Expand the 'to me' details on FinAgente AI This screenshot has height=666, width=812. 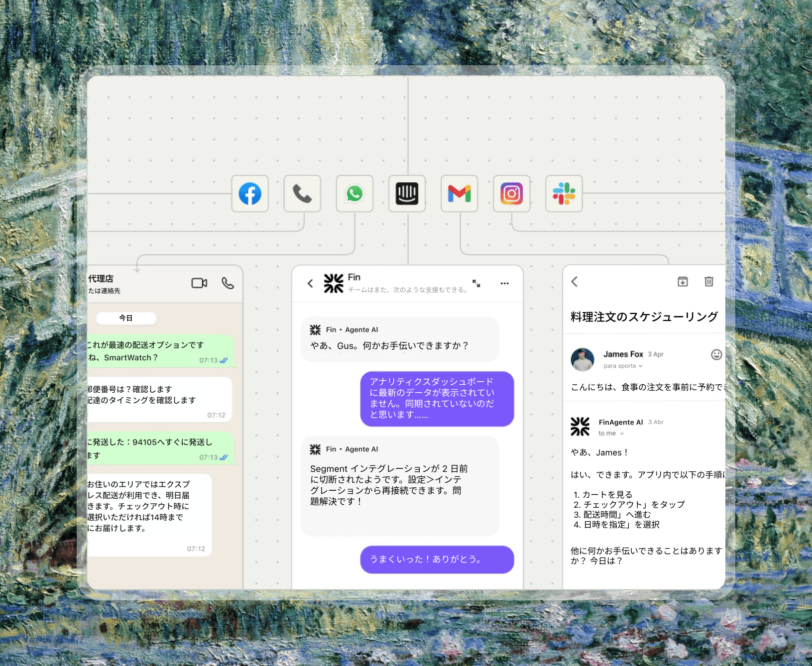610,433
